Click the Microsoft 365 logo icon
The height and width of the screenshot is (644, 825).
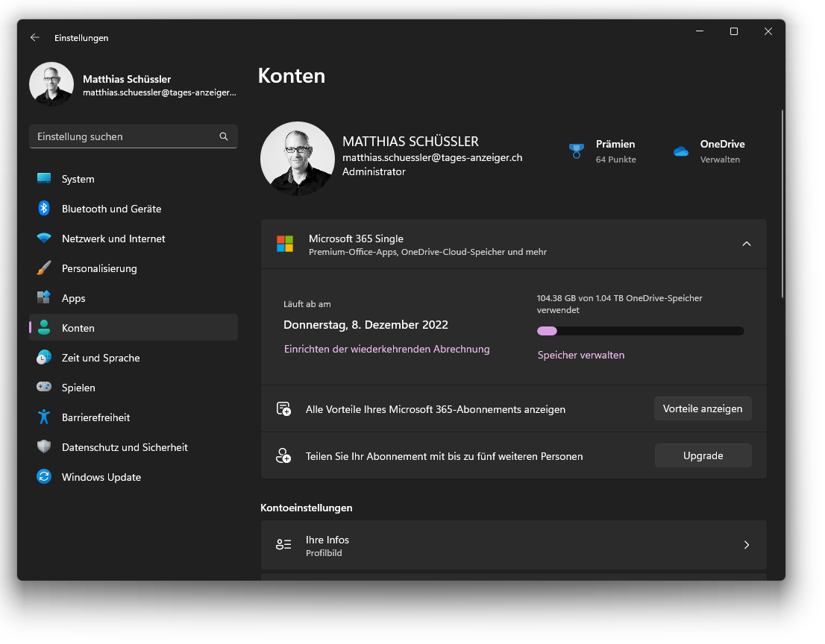285,244
